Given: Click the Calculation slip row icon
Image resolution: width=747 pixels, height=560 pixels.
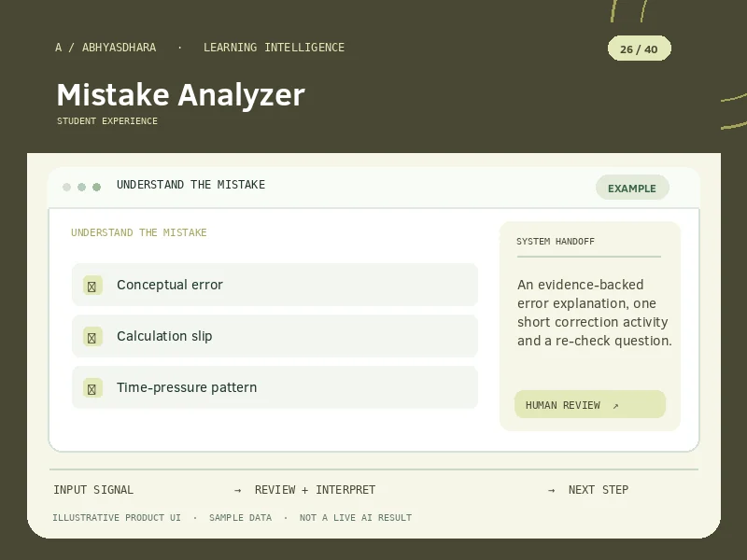Looking at the screenshot, I should point(92,337).
